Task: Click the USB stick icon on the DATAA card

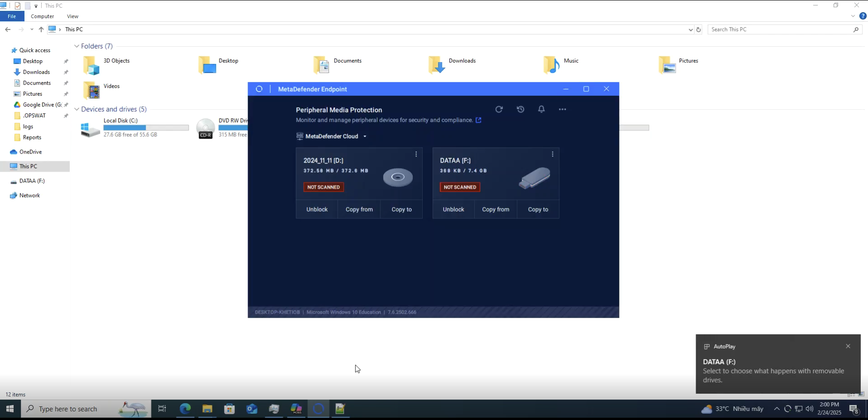Action: pos(534,178)
